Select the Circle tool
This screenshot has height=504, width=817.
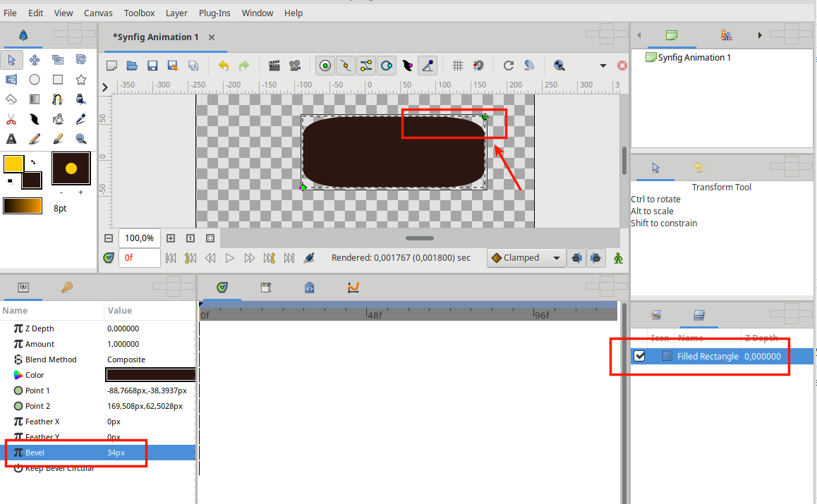[x=34, y=79]
